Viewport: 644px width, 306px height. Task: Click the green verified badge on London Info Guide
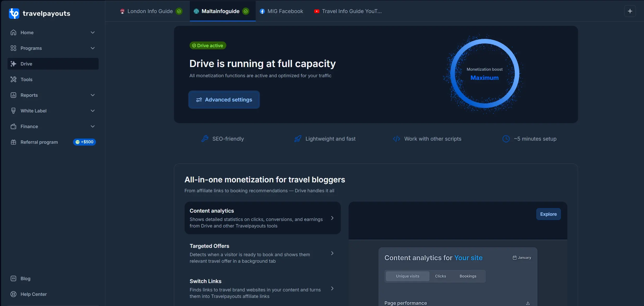[179, 11]
